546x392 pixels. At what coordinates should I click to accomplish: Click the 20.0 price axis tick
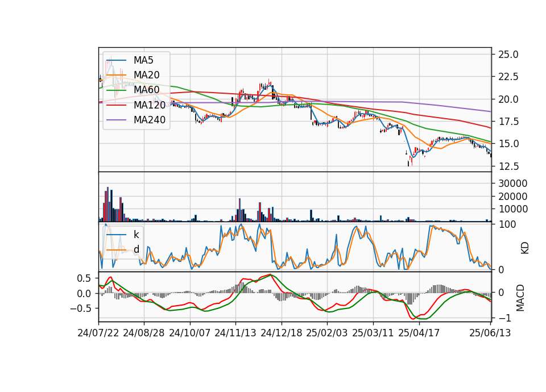508,99
